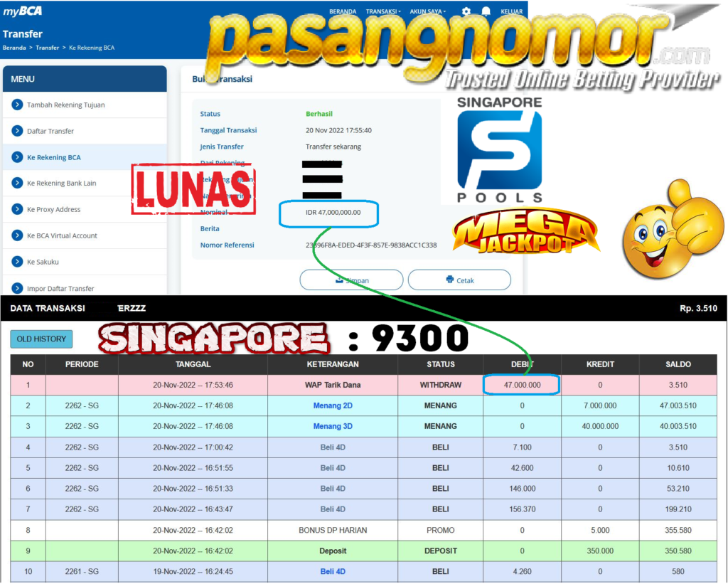Select Ke BCA Virtual Account menu item
This screenshot has height=584, width=728.
[x=85, y=235]
